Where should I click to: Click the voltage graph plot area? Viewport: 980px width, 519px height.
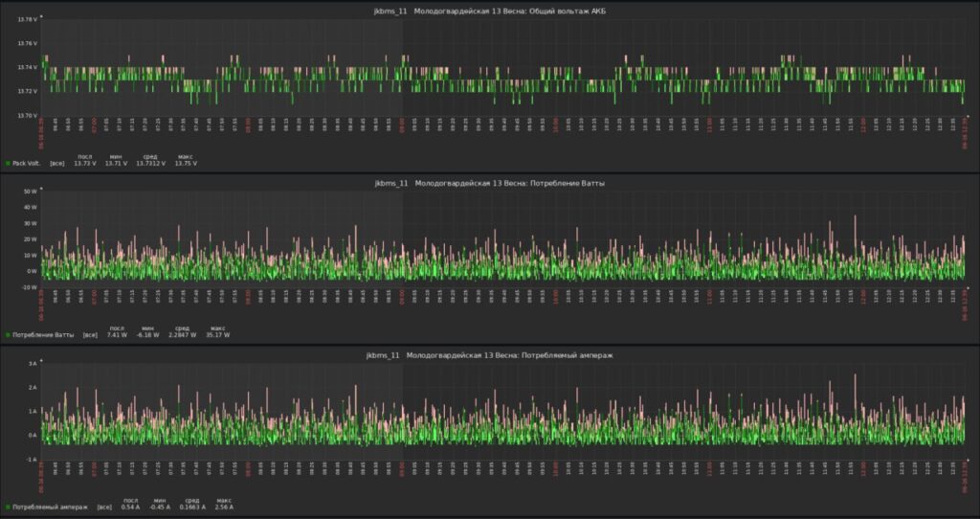[x=503, y=67]
